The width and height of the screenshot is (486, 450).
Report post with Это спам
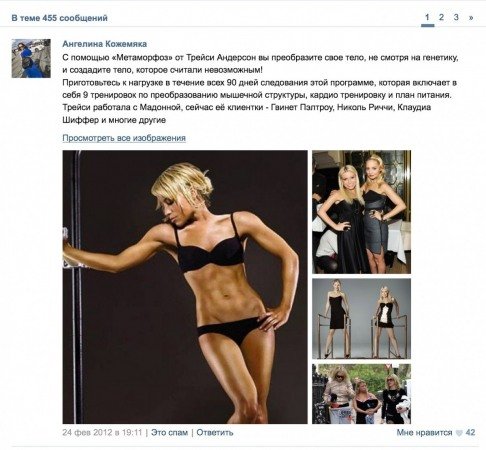coord(169,433)
